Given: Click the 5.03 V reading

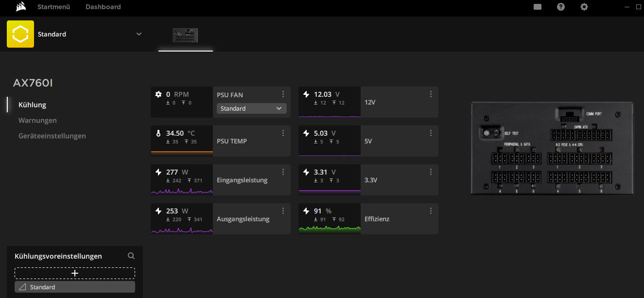Looking at the screenshot, I should point(325,133).
